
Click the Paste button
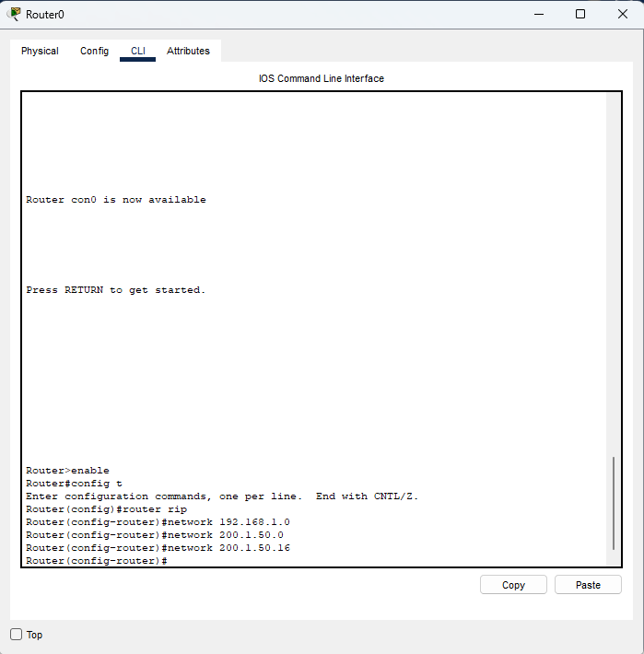[x=588, y=585]
